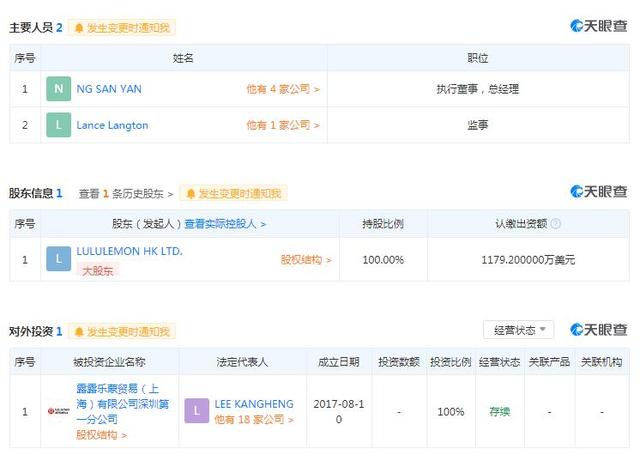Click 100% investment ratio cell
640x473 pixels.
click(451, 412)
